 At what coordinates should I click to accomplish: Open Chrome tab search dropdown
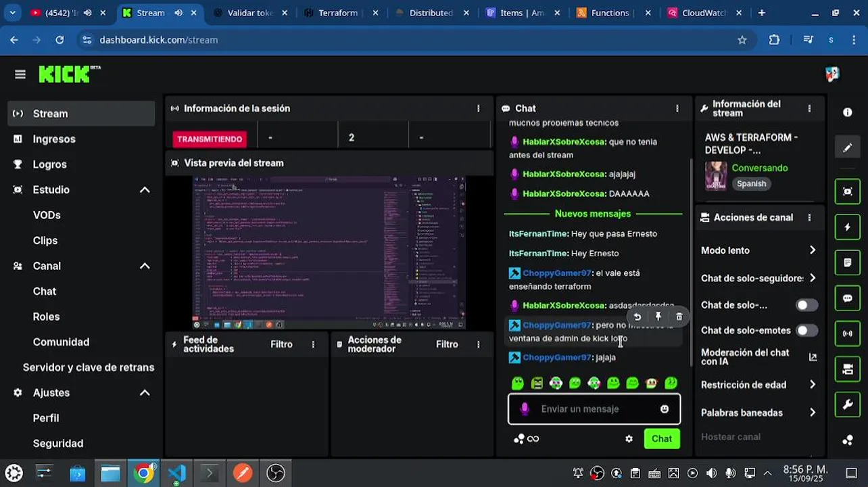[x=12, y=13]
